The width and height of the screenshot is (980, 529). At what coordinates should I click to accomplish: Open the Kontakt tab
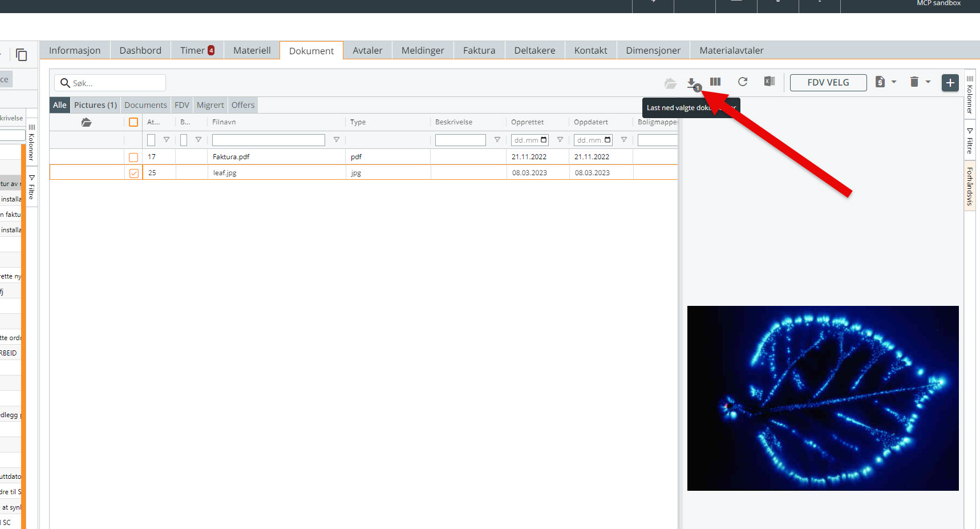(x=591, y=50)
